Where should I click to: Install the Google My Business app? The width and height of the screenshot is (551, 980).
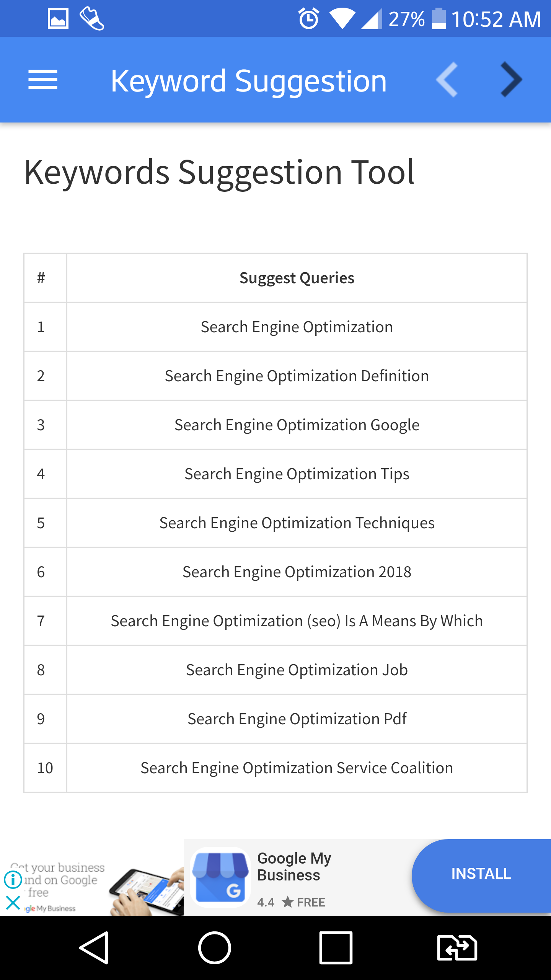point(481,874)
